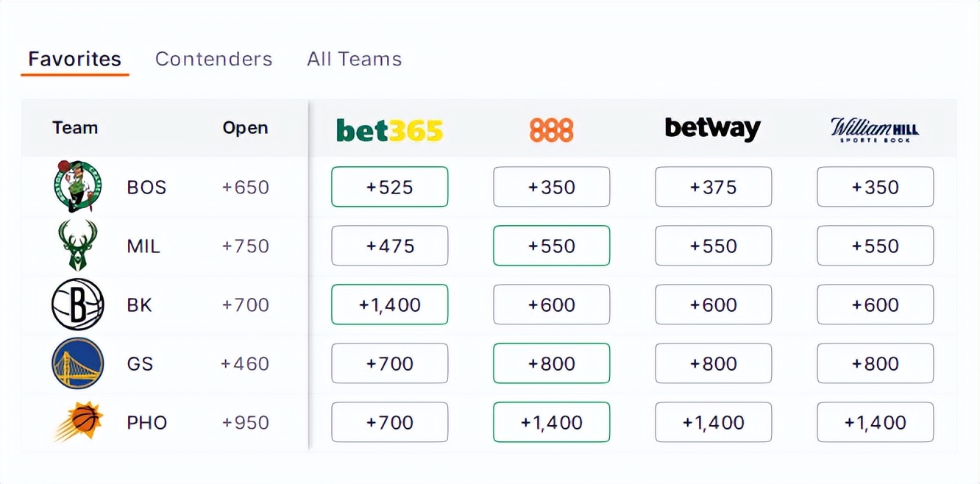Screen dimensions: 980x484
Task: Pick PHO +1,400 odds at William Hill
Action: coord(875,422)
